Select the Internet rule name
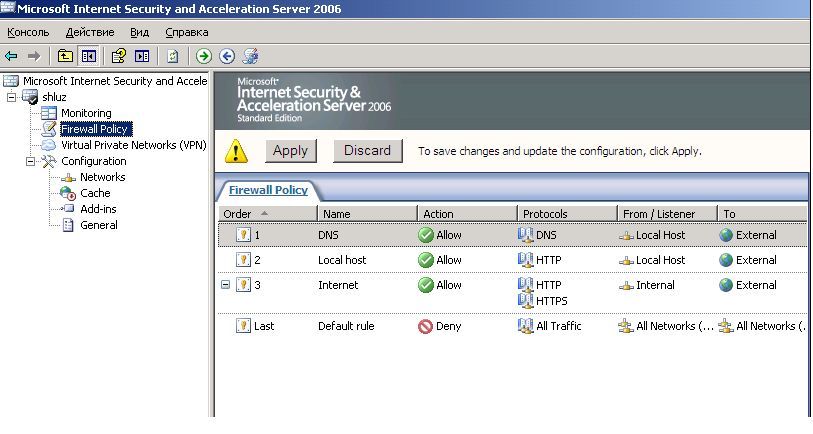This screenshot has width=813, height=434. click(338, 285)
